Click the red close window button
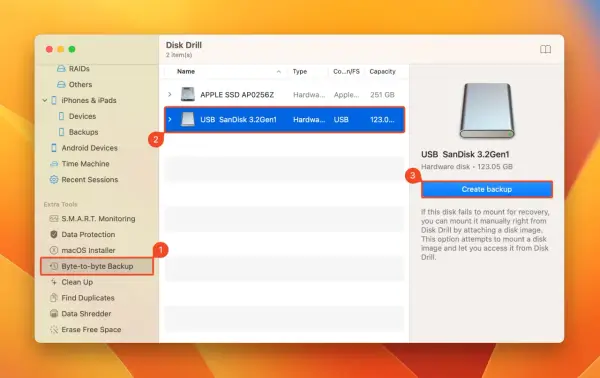This screenshot has height=378, width=600. (49, 49)
